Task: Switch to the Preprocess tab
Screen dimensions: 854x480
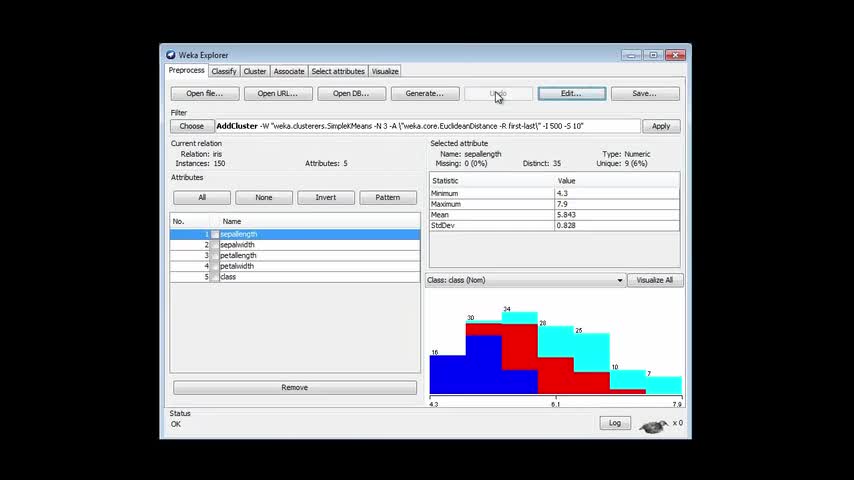Action: click(186, 70)
